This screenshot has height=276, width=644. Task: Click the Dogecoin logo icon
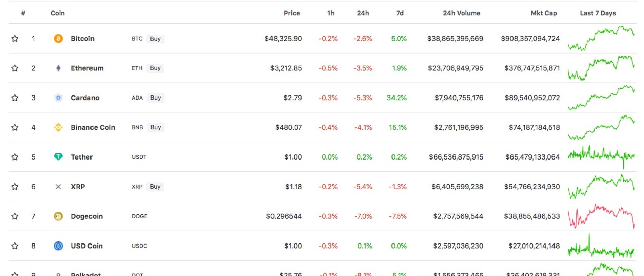click(58, 216)
